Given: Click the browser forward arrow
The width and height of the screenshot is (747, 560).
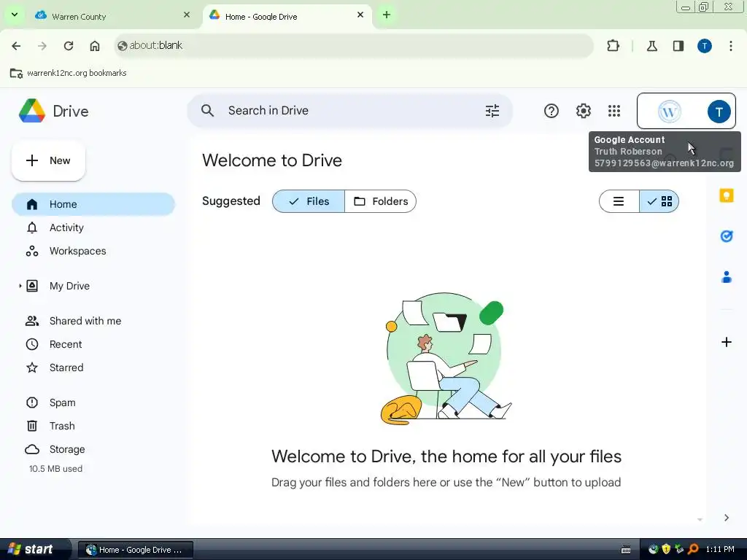Looking at the screenshot, I should [42, 46].
